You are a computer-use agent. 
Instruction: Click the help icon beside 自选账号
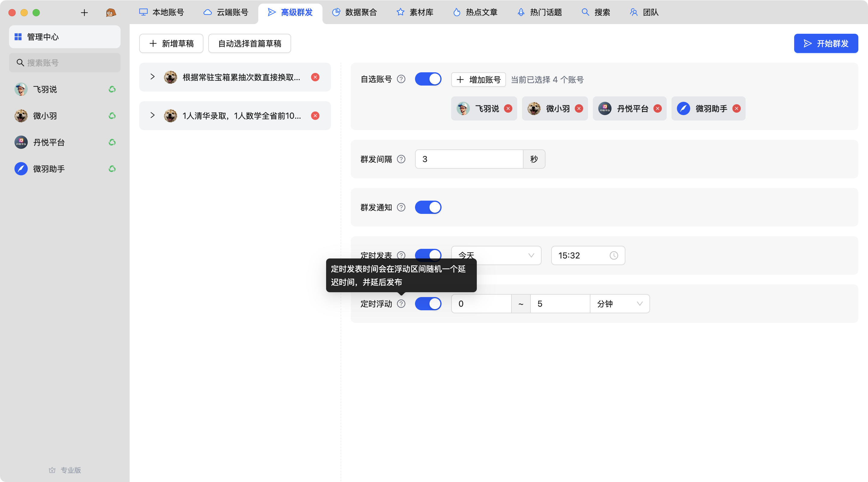(x=401, y=79)
